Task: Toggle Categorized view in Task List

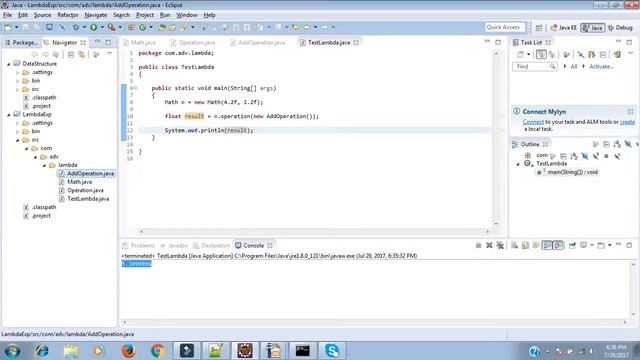Action: coord(541,54)
